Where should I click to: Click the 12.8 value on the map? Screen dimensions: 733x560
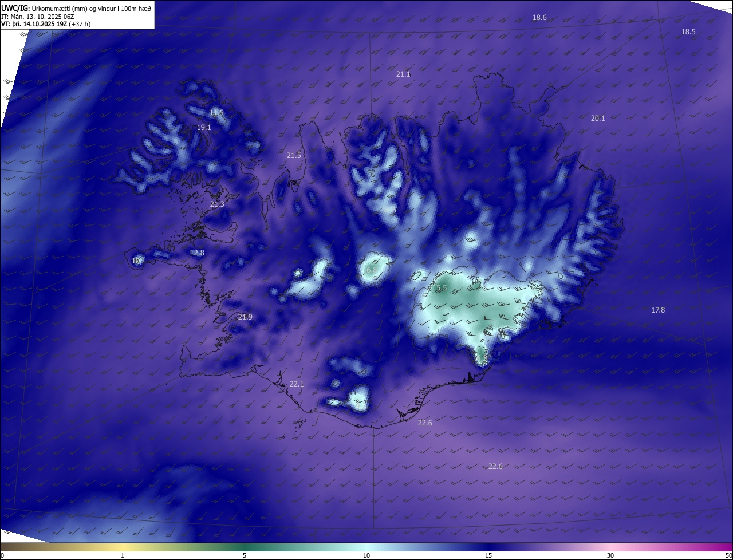197,253
